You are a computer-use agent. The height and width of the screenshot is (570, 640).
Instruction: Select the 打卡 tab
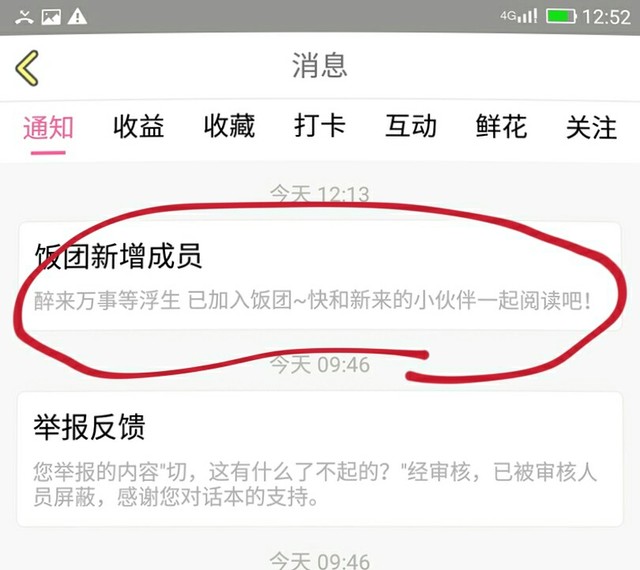(x=320, y=127)
